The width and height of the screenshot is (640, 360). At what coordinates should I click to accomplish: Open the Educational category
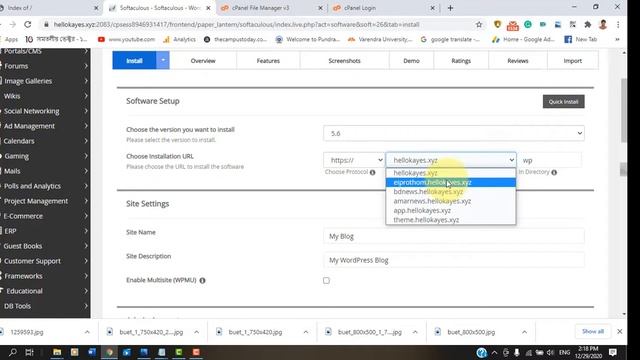(x=45, y=291)
